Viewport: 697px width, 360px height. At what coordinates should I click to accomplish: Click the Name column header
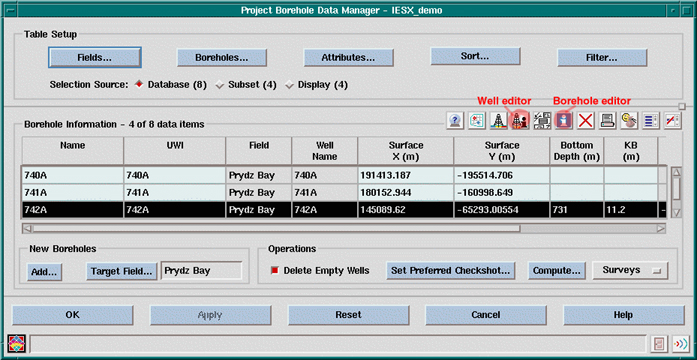pyautogui.click(x=73, y=151)
